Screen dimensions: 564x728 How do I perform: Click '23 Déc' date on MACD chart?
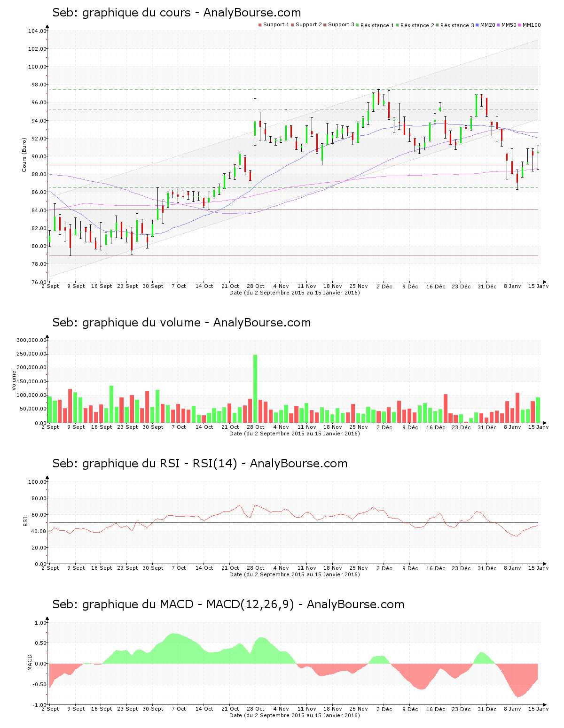coord(462,709)
